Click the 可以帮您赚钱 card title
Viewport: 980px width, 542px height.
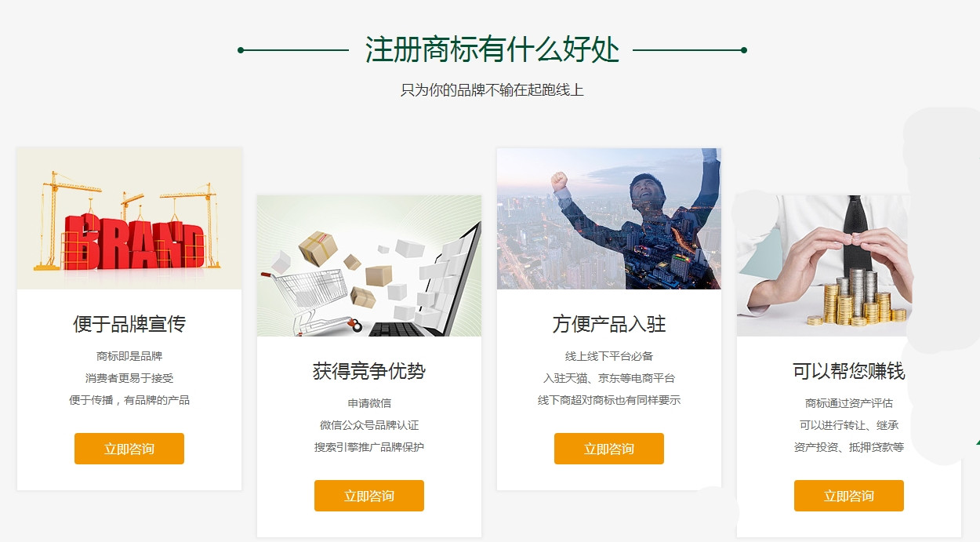pyautogui.click(x=849, y=371)
